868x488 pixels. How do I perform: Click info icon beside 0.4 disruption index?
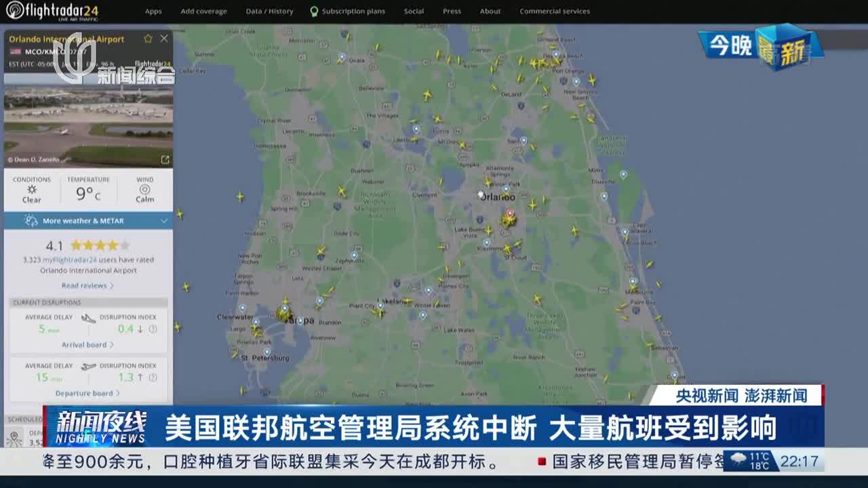click(x=153, y=329)
